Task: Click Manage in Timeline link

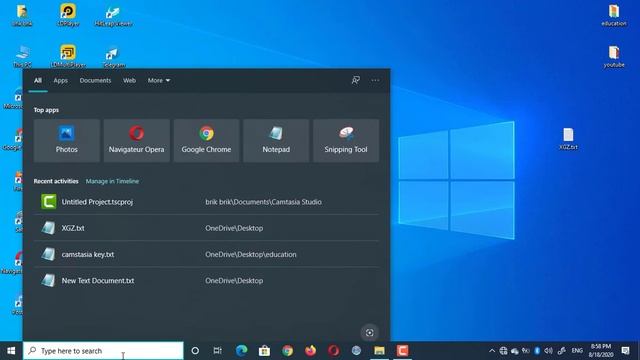Action: point(112,181)
